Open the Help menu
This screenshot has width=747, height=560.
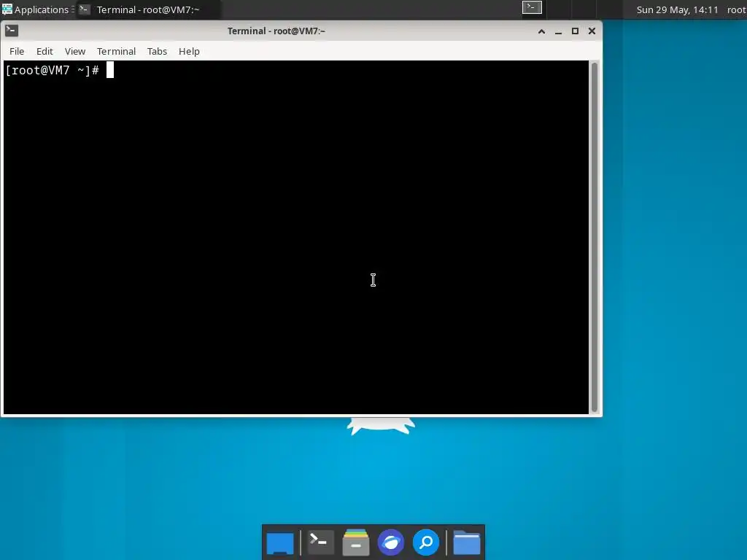click(x=189, y=52)
